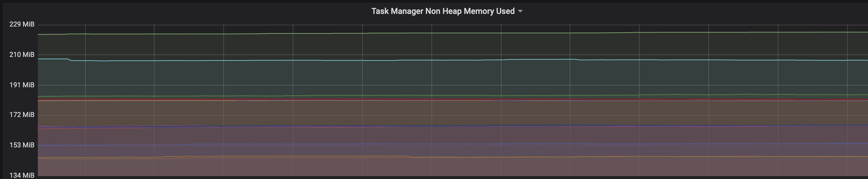
Task: Click the purple series line at 153 MiB
Action: [438, 144]
